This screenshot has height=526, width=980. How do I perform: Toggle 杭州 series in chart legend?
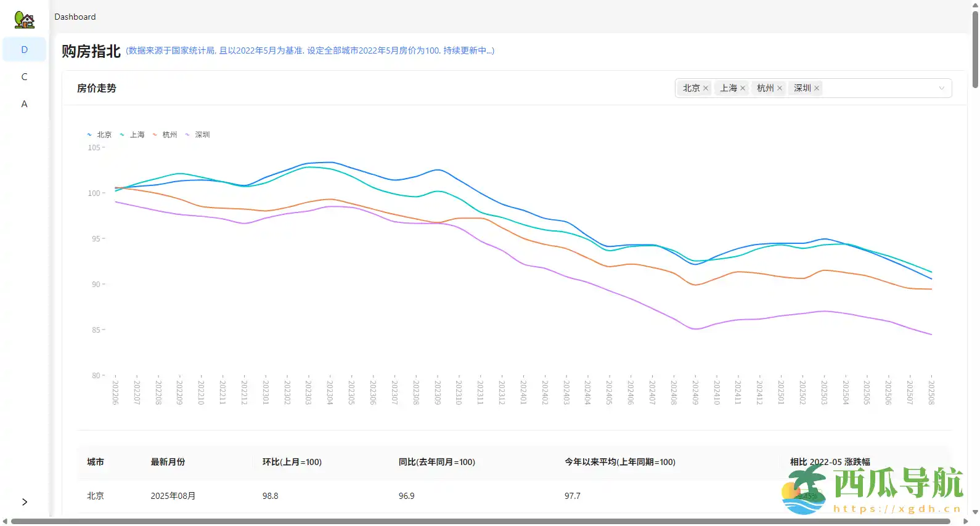coord(165,135)
